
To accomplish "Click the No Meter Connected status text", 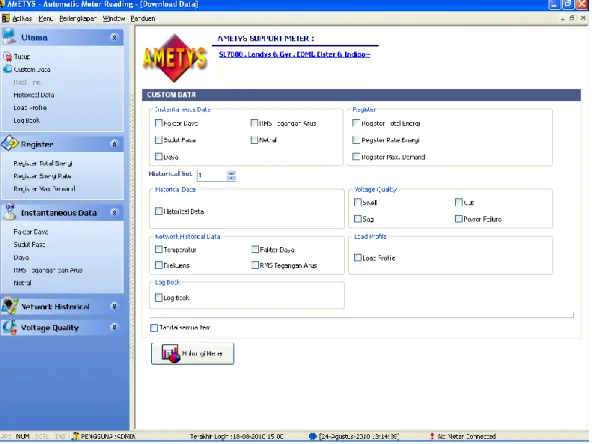I will (467, 436).
